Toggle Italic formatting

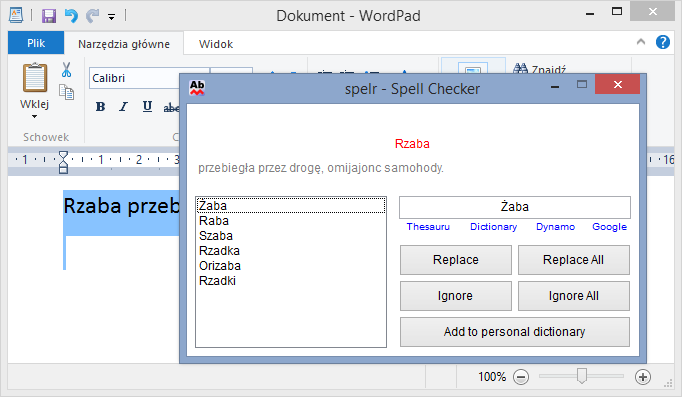(124, 107)
